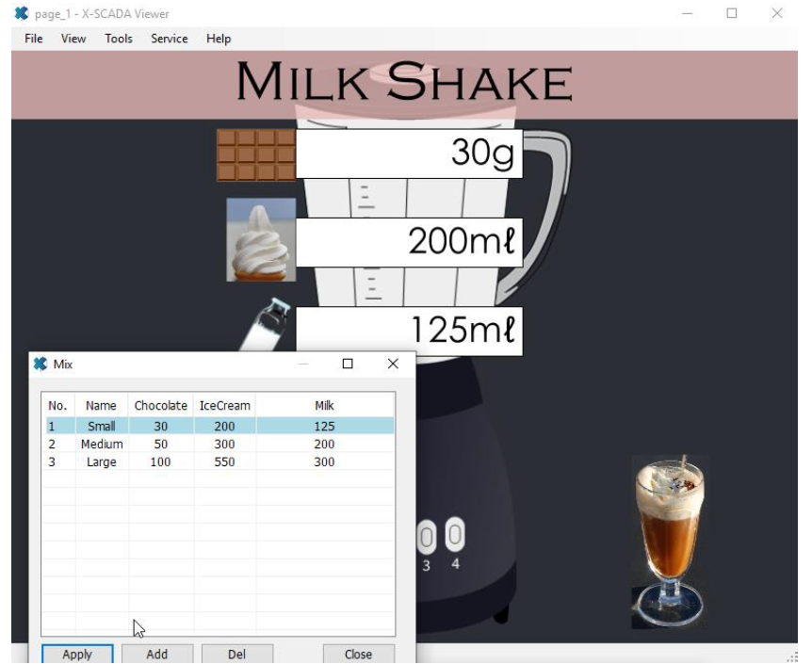Click the Chocolate cell showing 50
The width and height of the screenshot is (812, 664).
(x=161, y=444)
